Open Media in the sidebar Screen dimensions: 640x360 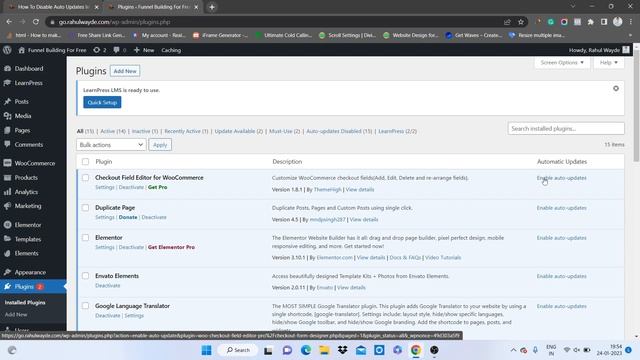tap(23, 116)
